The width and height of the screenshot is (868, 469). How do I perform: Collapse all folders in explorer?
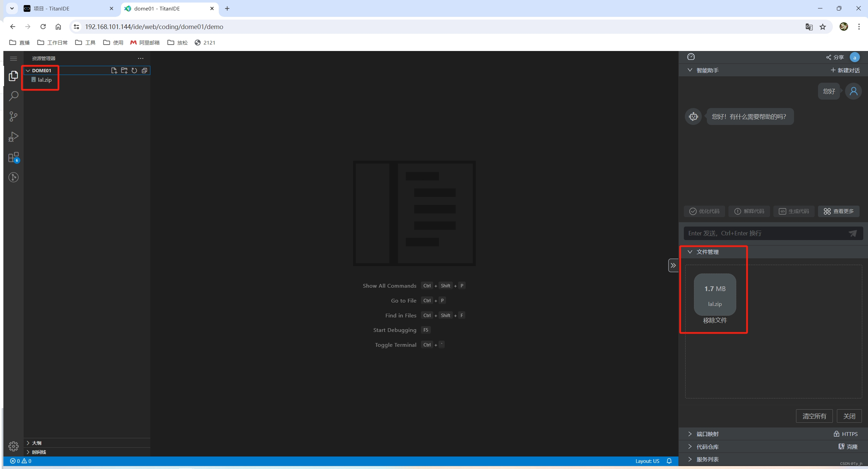[144, 71]
